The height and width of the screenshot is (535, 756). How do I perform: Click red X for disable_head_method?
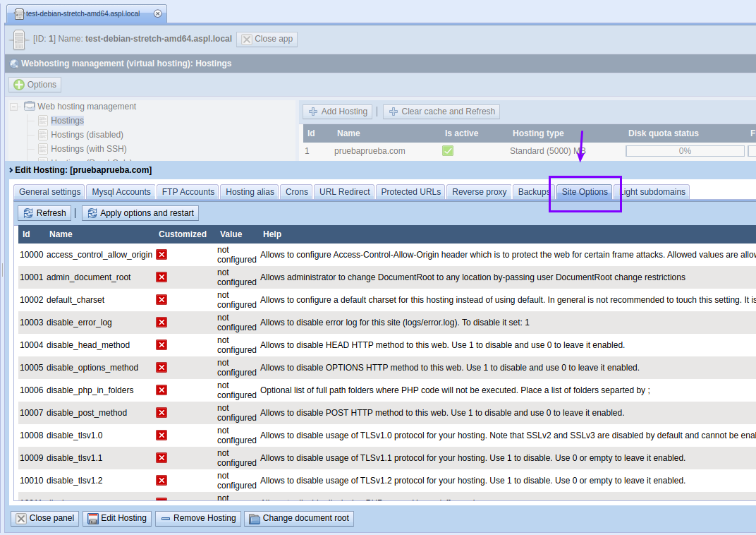(x=161, y=345)
